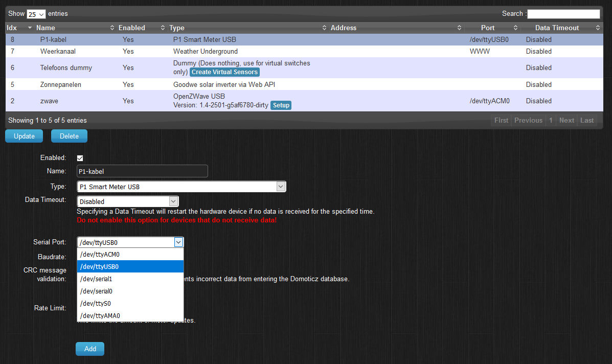Sort the table by Enabled column
Screen dimensions: 612x364
click(141, 28)
